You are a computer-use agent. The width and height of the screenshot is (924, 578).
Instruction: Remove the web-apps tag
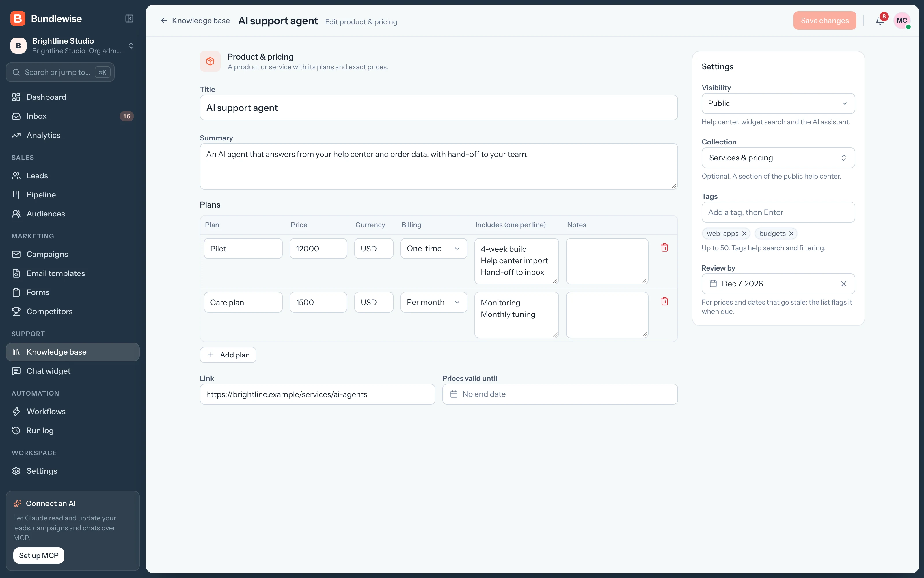tap(744, 234)
